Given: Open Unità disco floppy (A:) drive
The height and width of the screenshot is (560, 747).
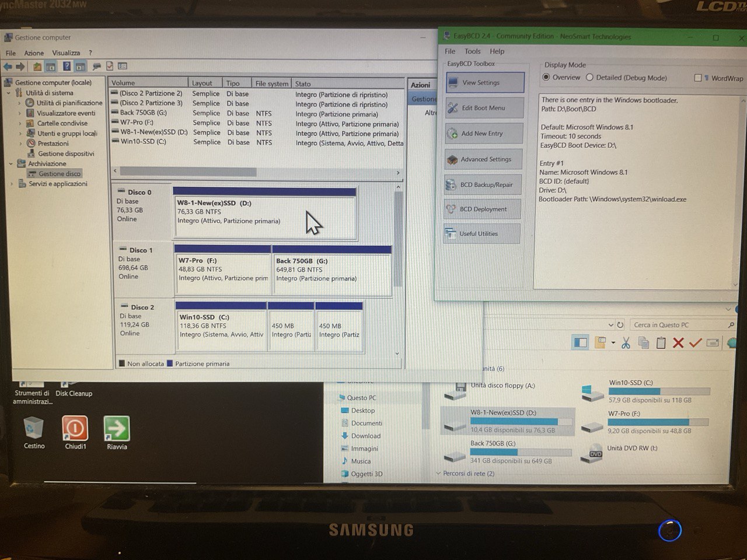Looking at the screenshot, I should coord(489,390).
